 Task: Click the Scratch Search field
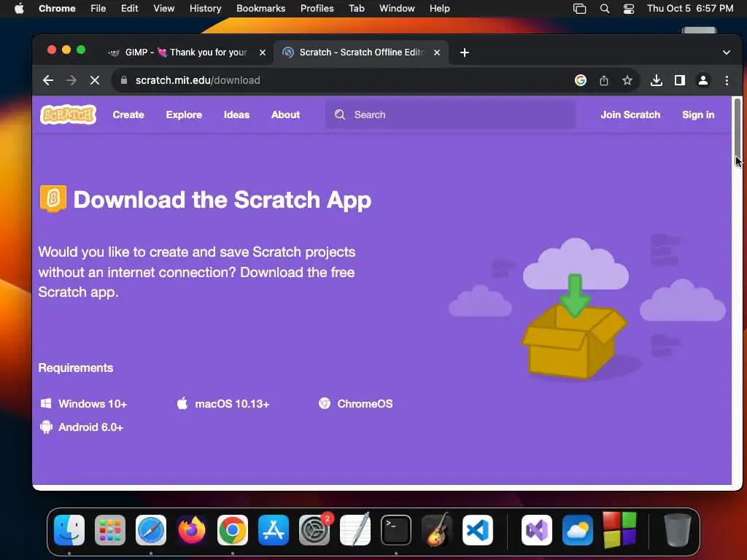pos(450,114)
